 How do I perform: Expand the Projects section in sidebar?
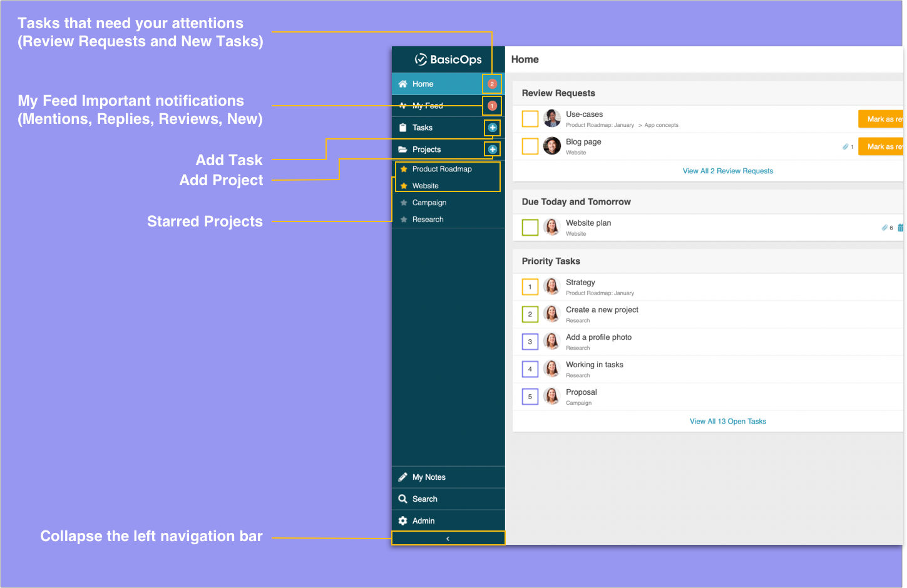(426, 150)
